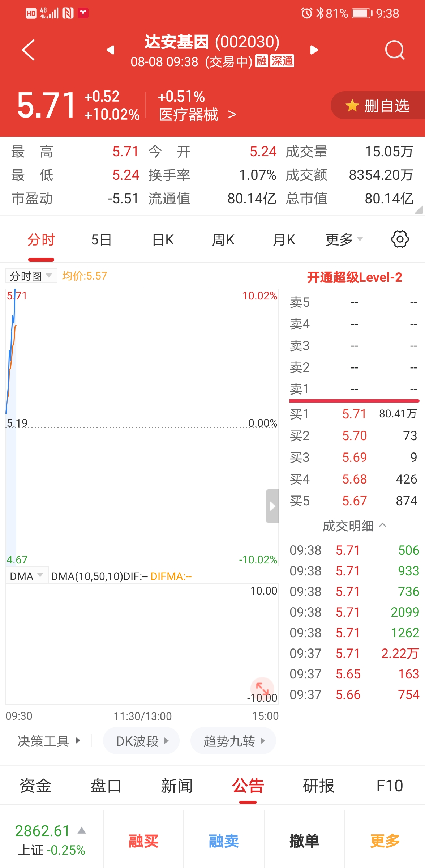Click the fullscreen expand chart icon

[x=262, y=688]
